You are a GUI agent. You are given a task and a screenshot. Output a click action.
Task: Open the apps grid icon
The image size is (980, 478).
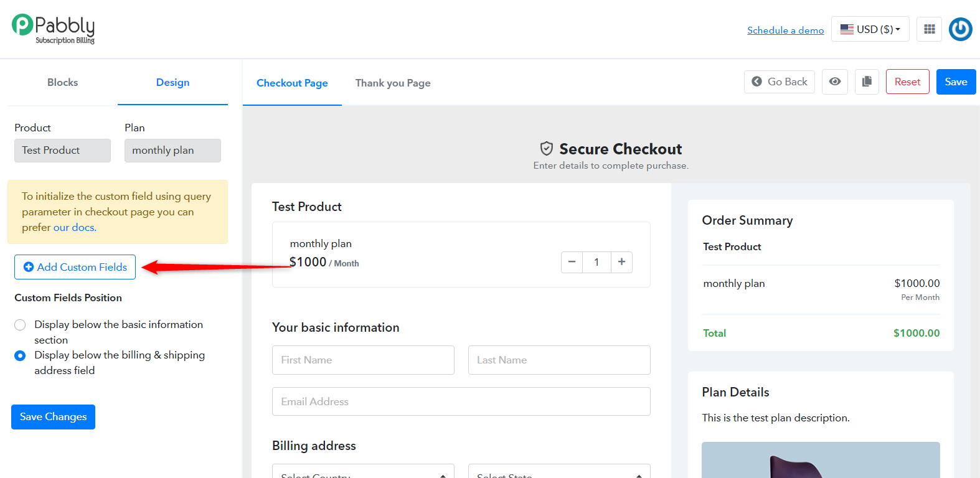click(x=929, y=29)
